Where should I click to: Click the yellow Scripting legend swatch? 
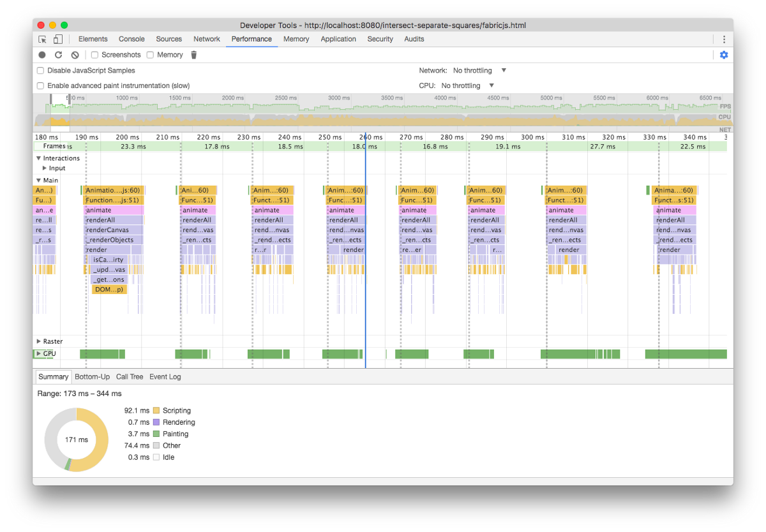(156, 411)
